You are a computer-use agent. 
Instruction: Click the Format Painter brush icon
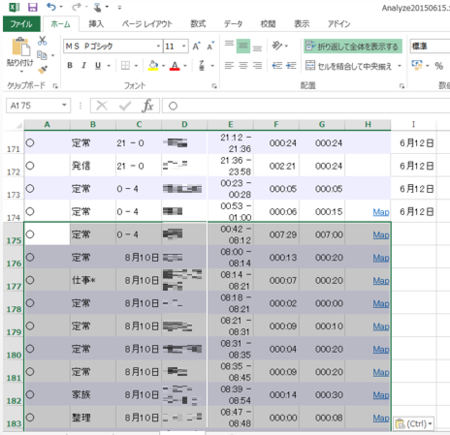click(42, 69)
